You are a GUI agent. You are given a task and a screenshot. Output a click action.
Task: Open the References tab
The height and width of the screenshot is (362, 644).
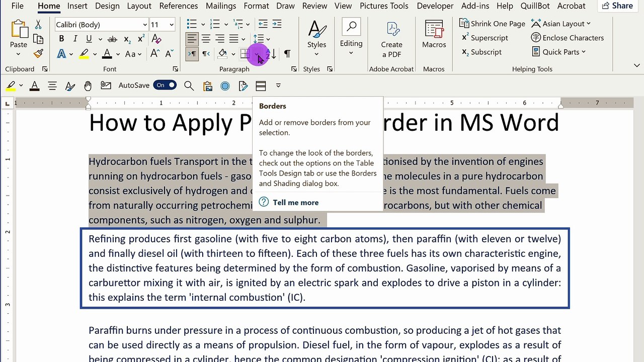coord(179,6)
